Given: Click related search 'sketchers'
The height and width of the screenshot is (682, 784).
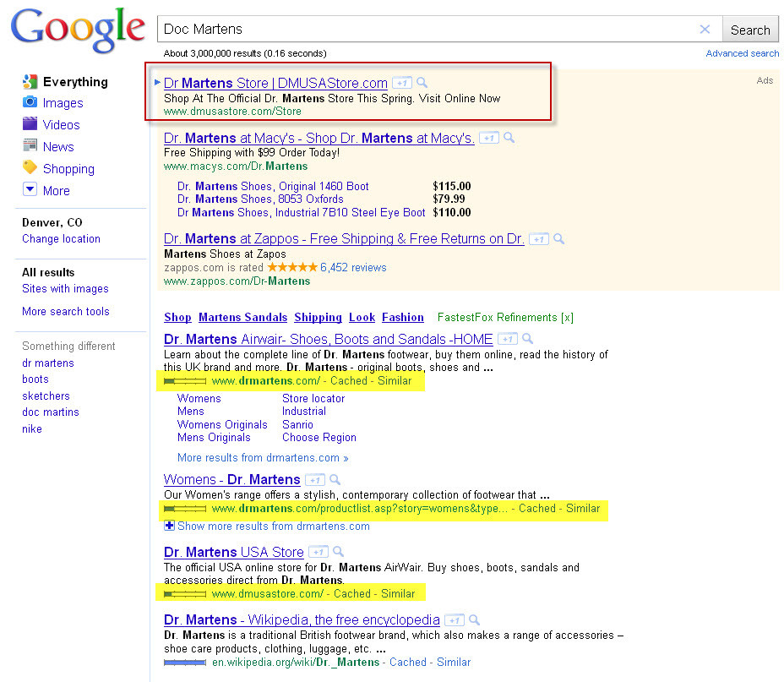Looking at the screenshot, I should (46, 396).
